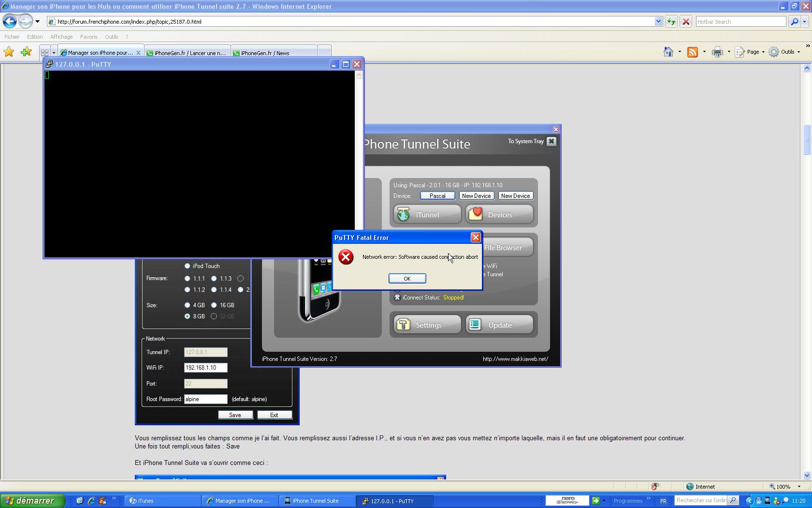This screenshot has width=812, height=508.
Task: Select firmware 1.1.1 radio button
Action: click(x=187, y=279)
